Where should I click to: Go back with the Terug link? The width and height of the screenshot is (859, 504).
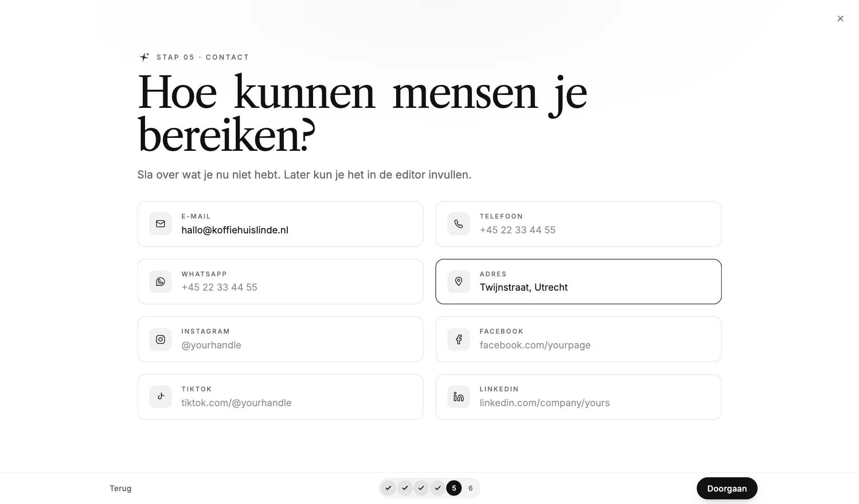click(120, 488)
